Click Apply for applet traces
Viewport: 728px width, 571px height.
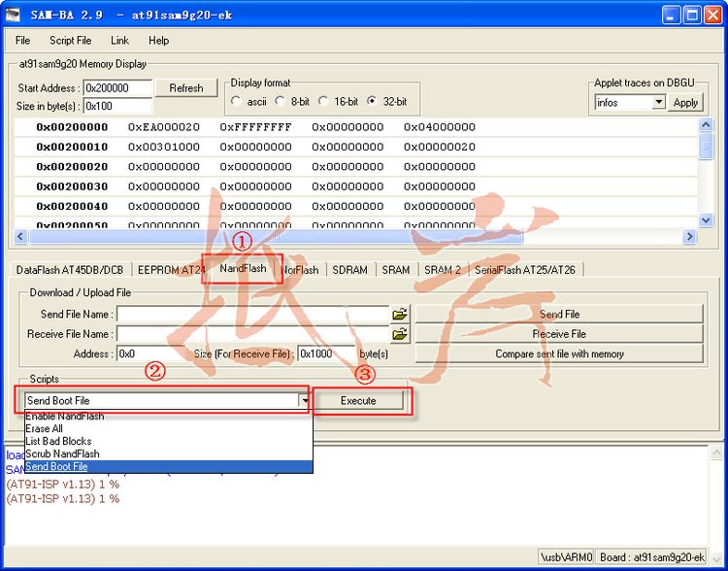pyautogui.click(x=685, y=102)
